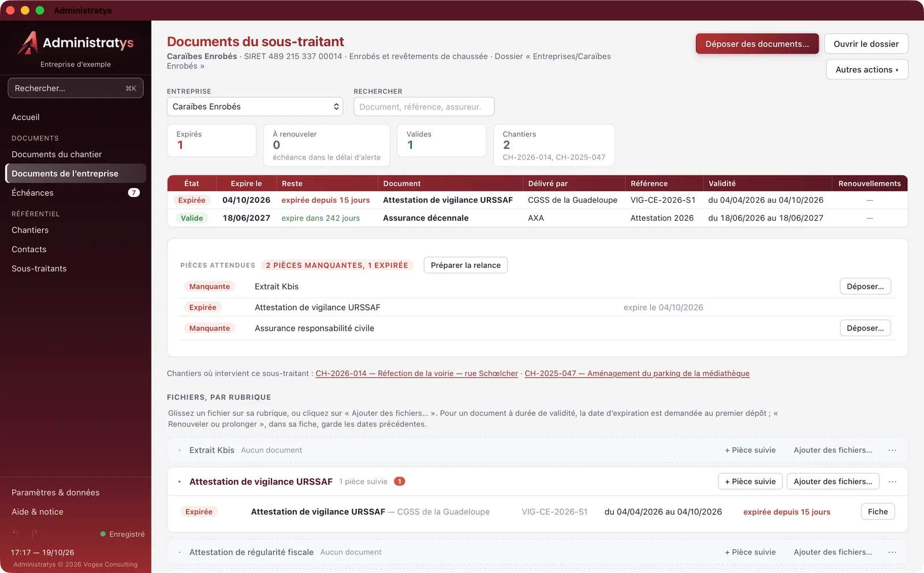
Task: Open link CH-2026-014 Réfection de la voirie
Action: [417, 374]
